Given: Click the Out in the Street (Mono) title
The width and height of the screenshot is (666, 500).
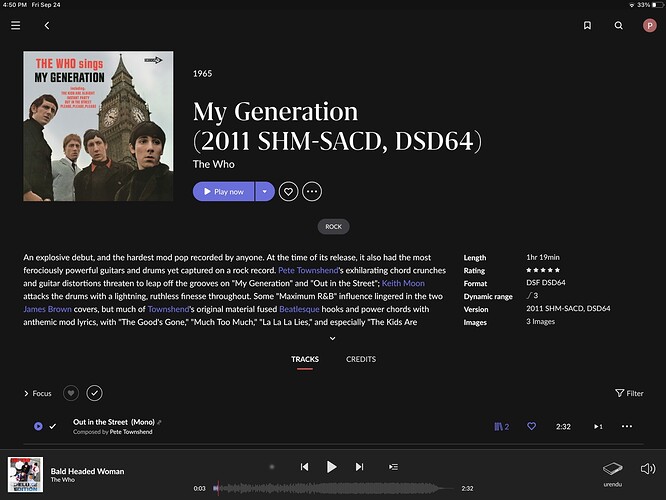Looking at the screenshot, I should click(x=114, y=422).
